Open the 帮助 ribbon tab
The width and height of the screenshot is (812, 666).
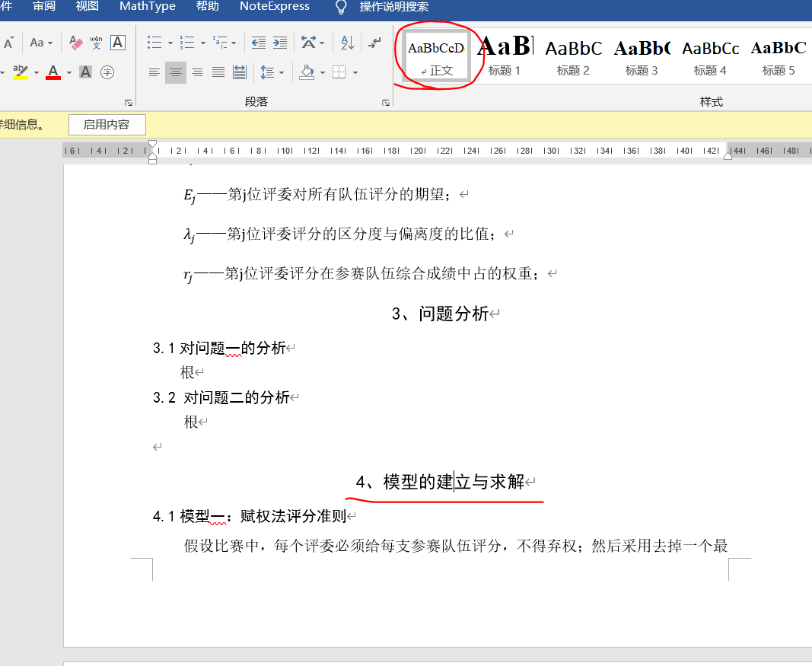(208, 7)
